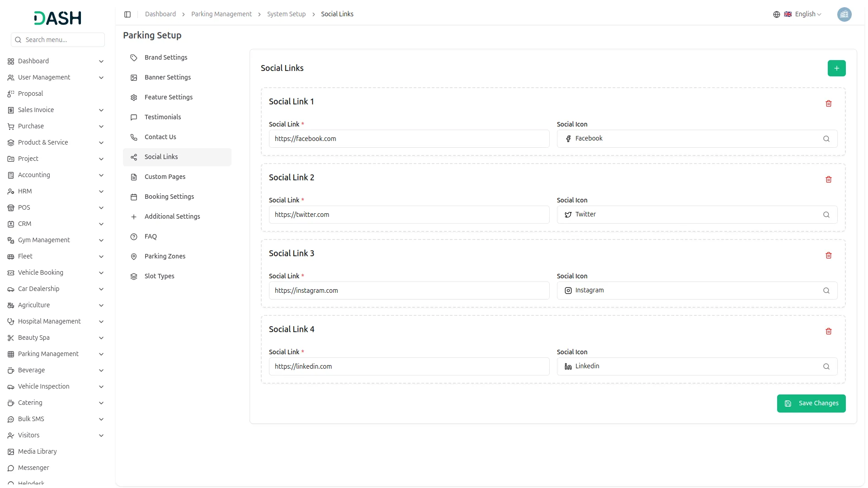The width and height of the screenshot is (868, 488).
Task: Toggle the sidebar collapse icon
Action: (x=127, y=14)
